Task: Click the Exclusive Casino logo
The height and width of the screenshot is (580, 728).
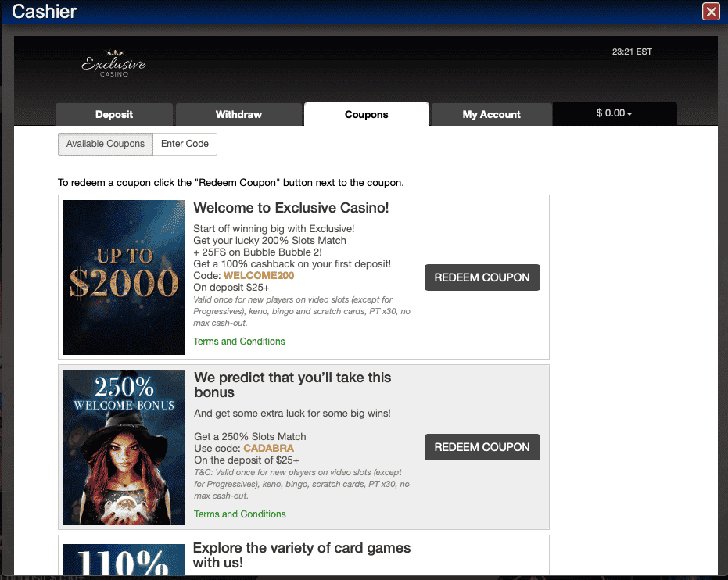Action: [113, 63]
